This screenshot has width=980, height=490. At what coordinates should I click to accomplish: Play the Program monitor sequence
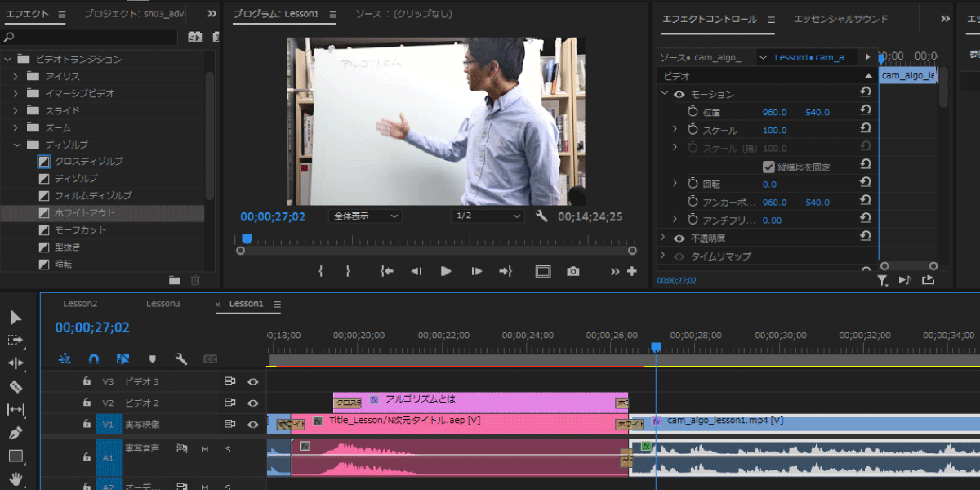[446, 271]
